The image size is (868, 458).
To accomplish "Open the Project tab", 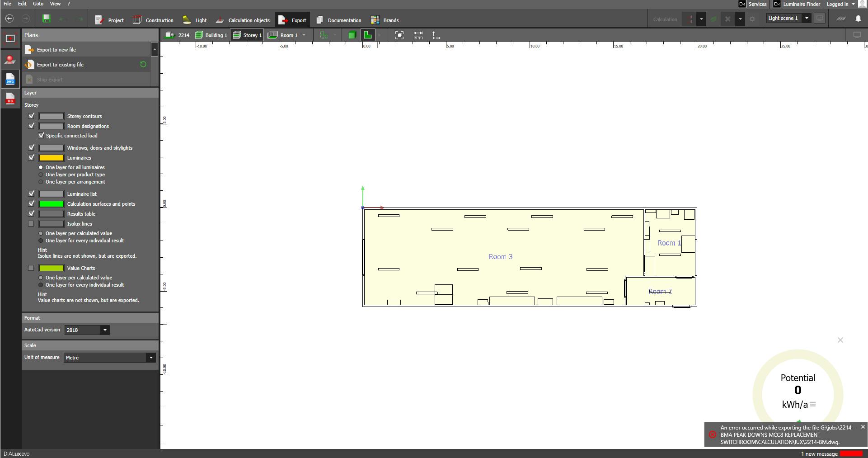I will point(109,20).
